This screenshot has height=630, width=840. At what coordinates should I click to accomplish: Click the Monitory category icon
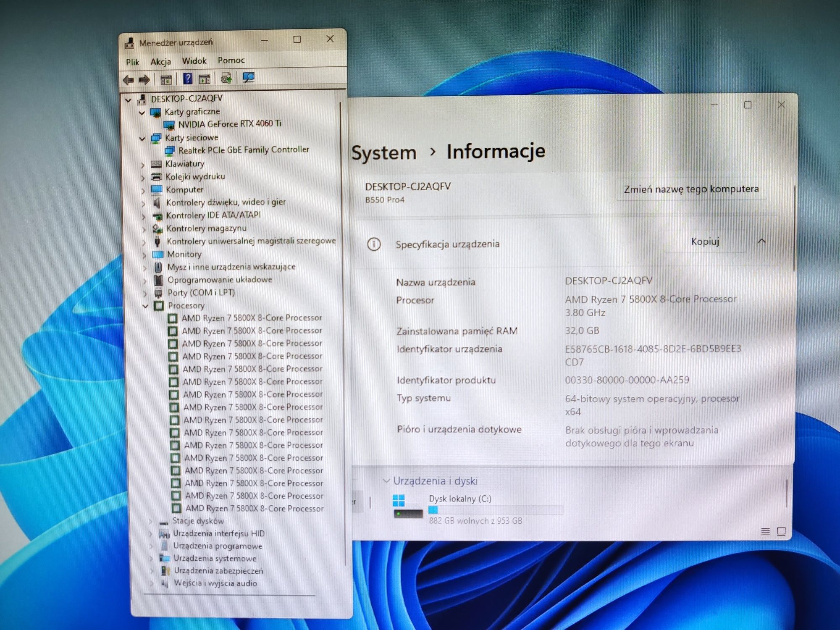click(x=158, y=255)
